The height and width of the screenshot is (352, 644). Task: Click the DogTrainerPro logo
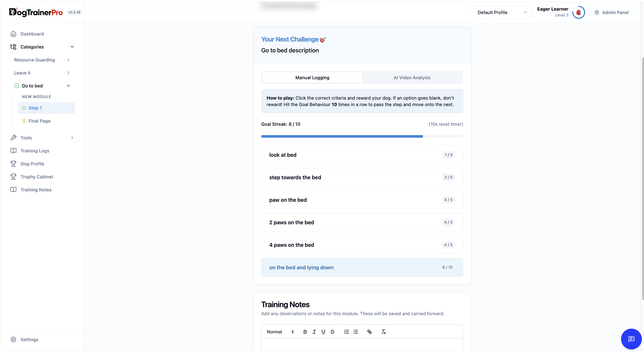click(x=36, y=12)
